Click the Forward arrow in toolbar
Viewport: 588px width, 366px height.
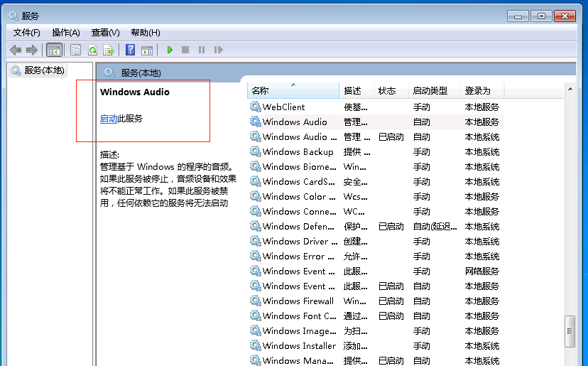click(31, 50)
